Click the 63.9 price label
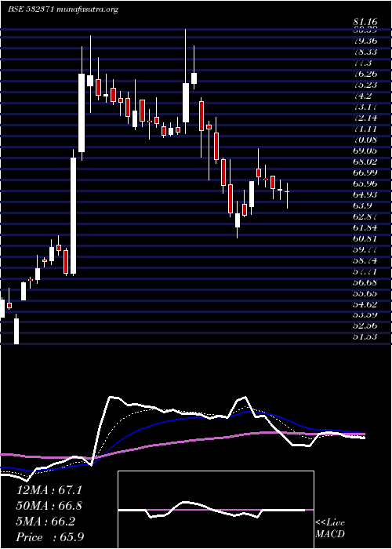 pos(362,205)
